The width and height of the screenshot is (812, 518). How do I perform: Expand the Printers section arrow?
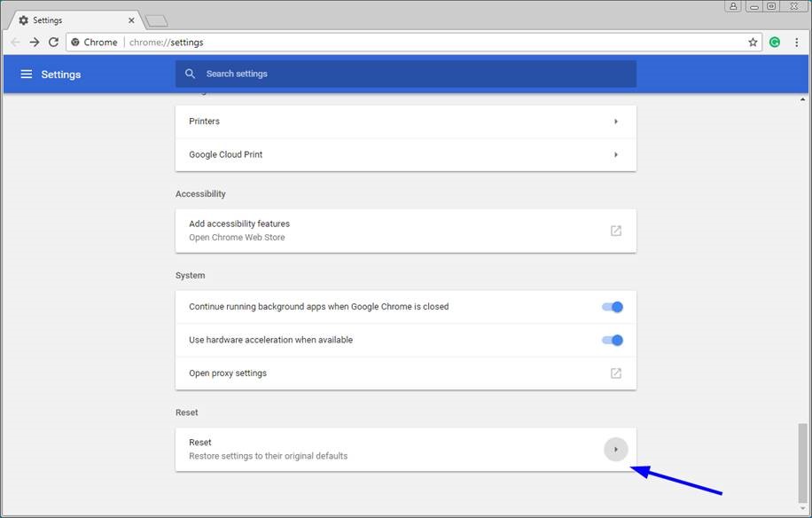tap(616, 122)
